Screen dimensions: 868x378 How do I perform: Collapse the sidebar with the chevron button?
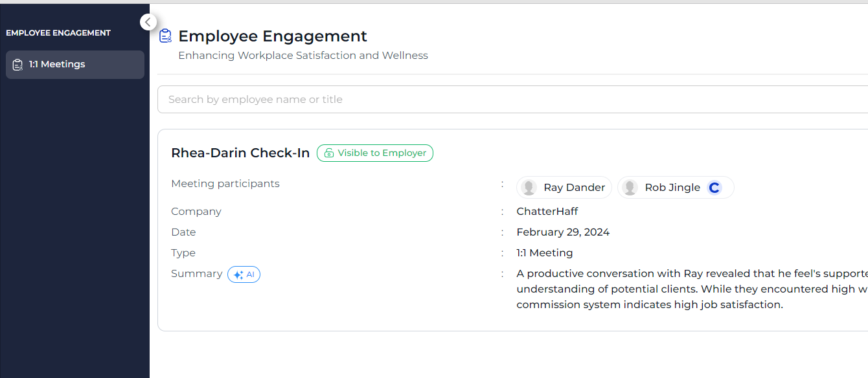148,23
